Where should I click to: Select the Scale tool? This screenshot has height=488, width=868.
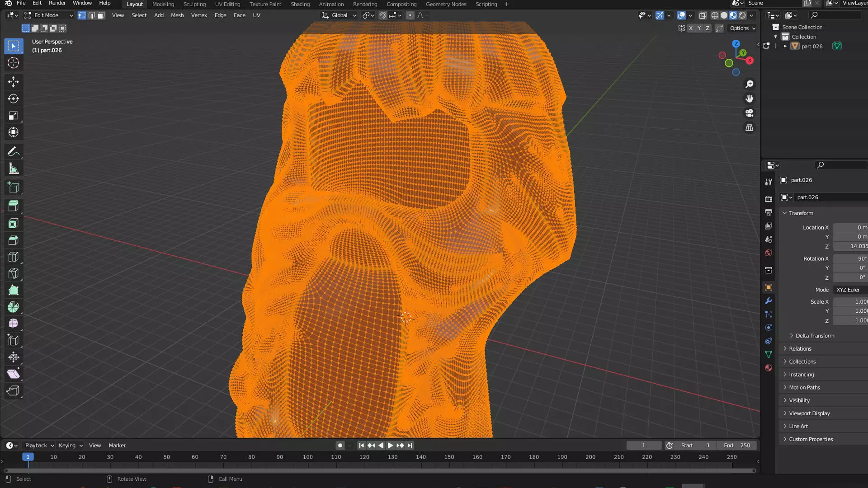13,116
